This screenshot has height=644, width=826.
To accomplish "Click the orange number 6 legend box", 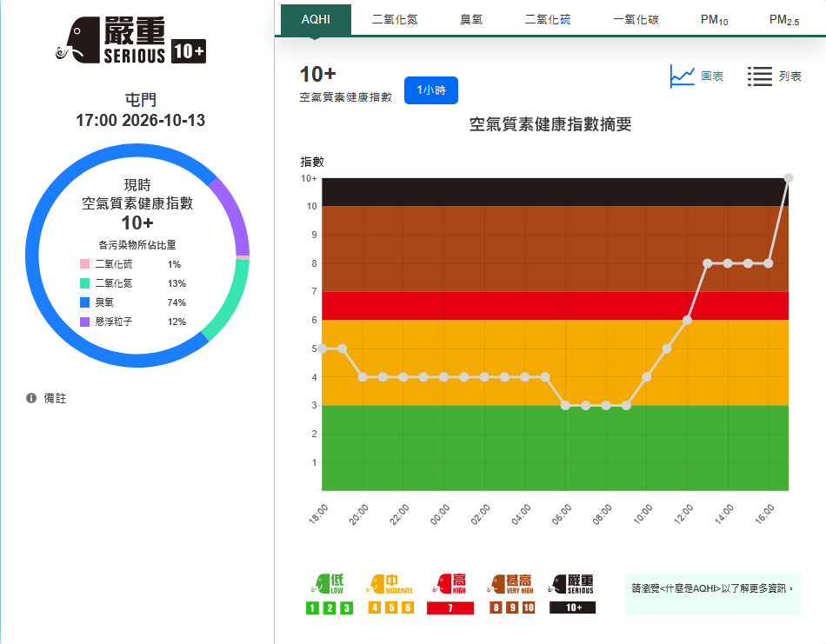I will tap(408, 607).
